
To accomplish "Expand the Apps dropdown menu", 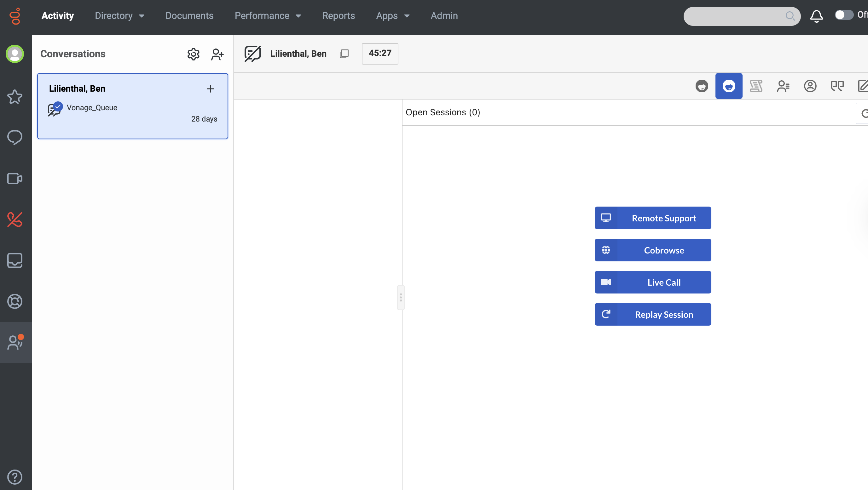I will pos(393,16).
